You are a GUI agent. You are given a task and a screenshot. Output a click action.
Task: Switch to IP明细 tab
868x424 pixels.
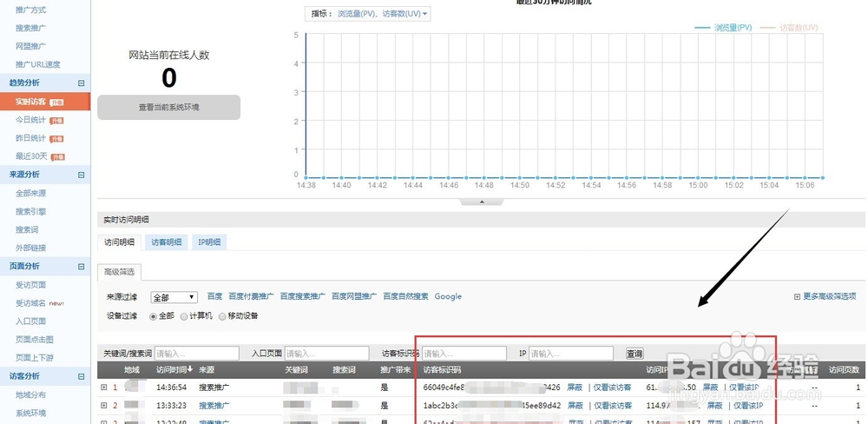[x=209, y=242]
